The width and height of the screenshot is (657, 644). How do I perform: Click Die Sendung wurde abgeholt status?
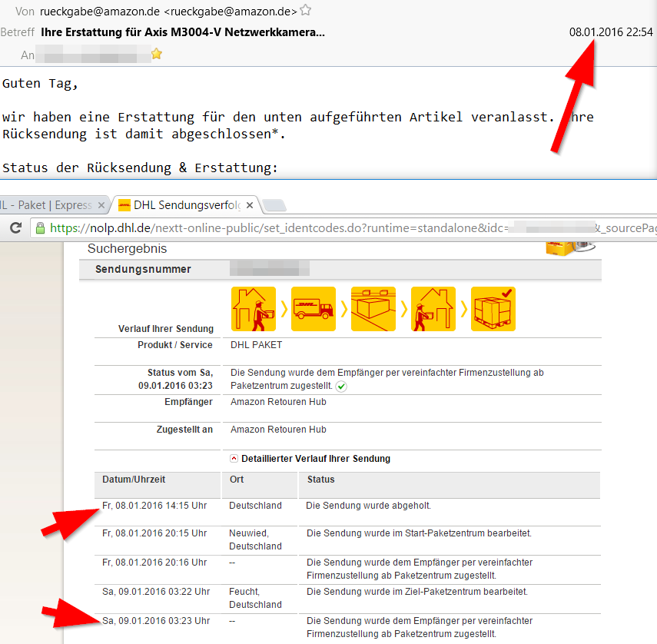click(x=368, y=506)
